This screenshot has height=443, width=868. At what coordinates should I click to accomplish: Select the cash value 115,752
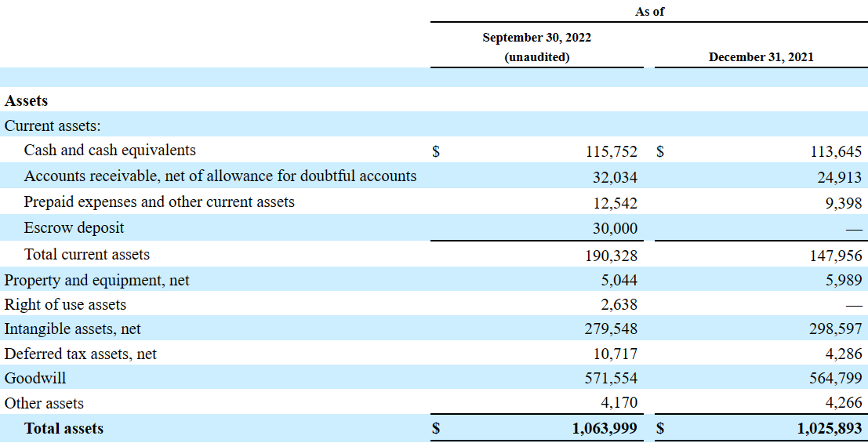(612, 152)
